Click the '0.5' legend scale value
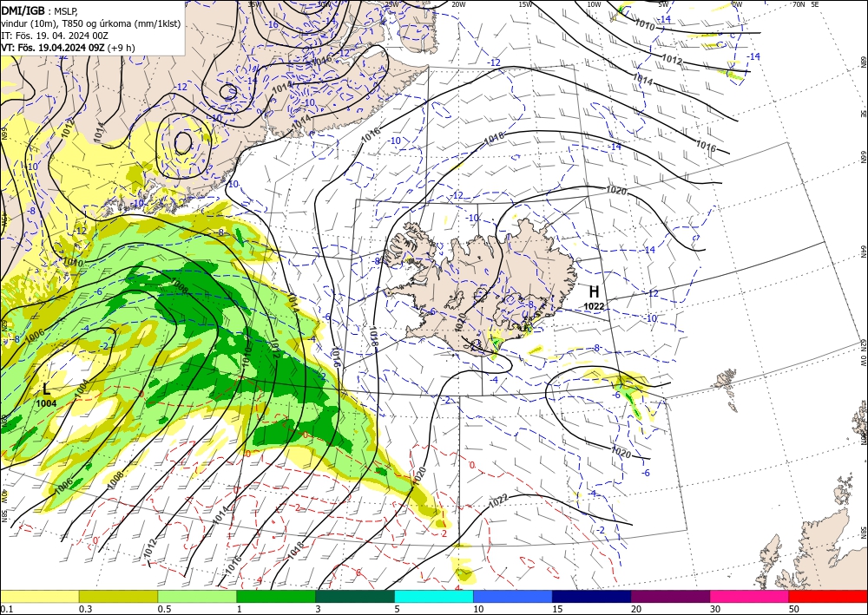The width and height of the screenshot is (868, 615). click(163, 609)
